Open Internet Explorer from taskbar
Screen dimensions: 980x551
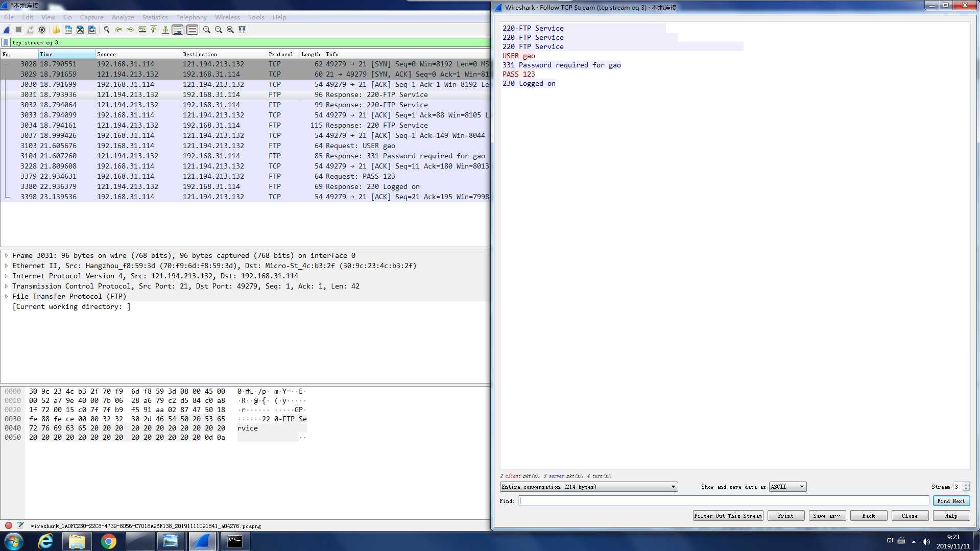click(x=45, y=541)
